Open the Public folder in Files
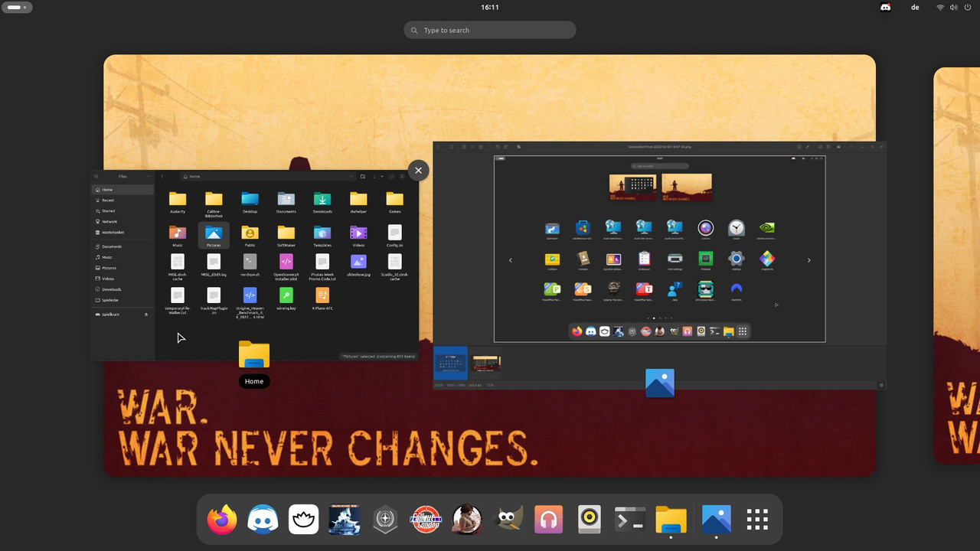The width and height of the screenshot is (980, 551). click(250, 236)
